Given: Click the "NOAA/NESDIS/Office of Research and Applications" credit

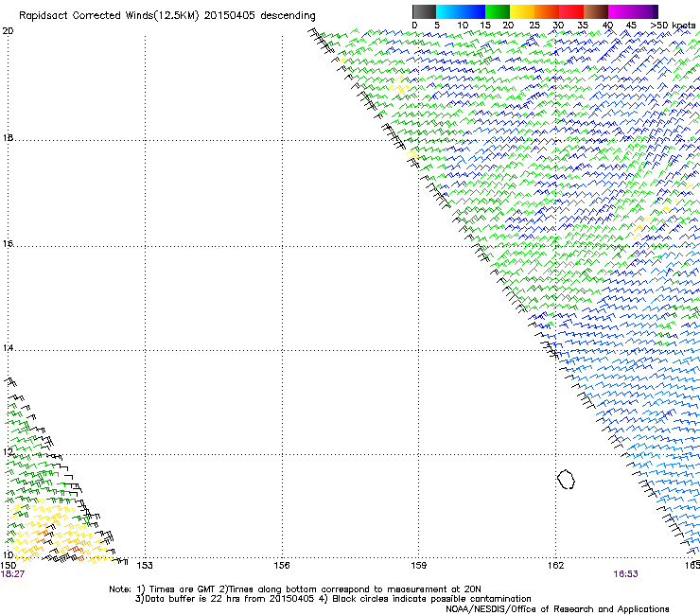Looking at the screenshot, I should [x=557, y=609].
